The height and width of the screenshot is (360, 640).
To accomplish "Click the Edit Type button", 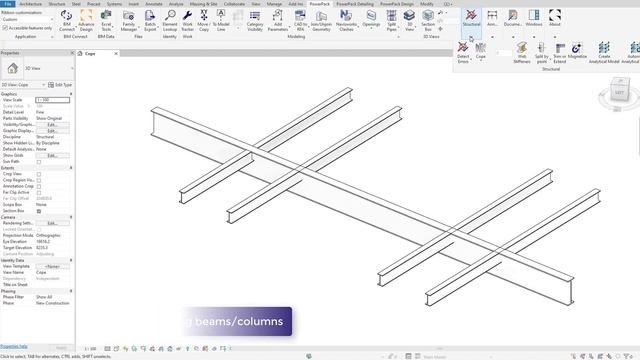I will 60,84.
